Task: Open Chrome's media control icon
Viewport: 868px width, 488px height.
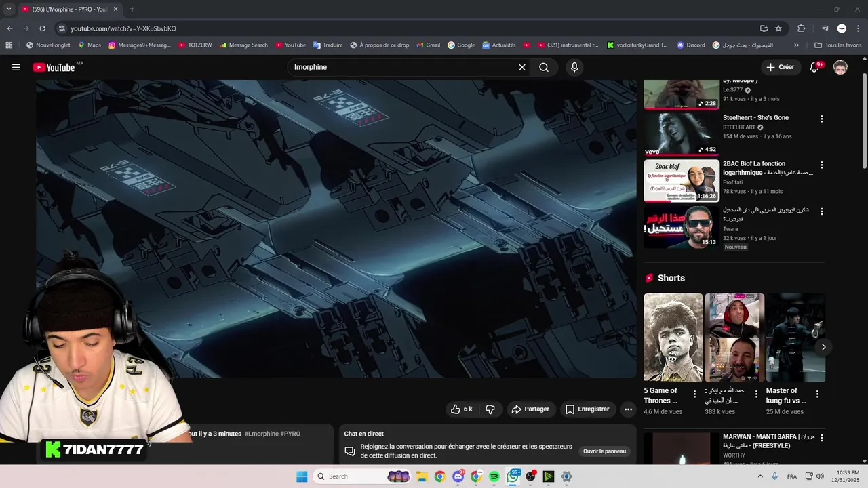Action: tap(825, 28)
